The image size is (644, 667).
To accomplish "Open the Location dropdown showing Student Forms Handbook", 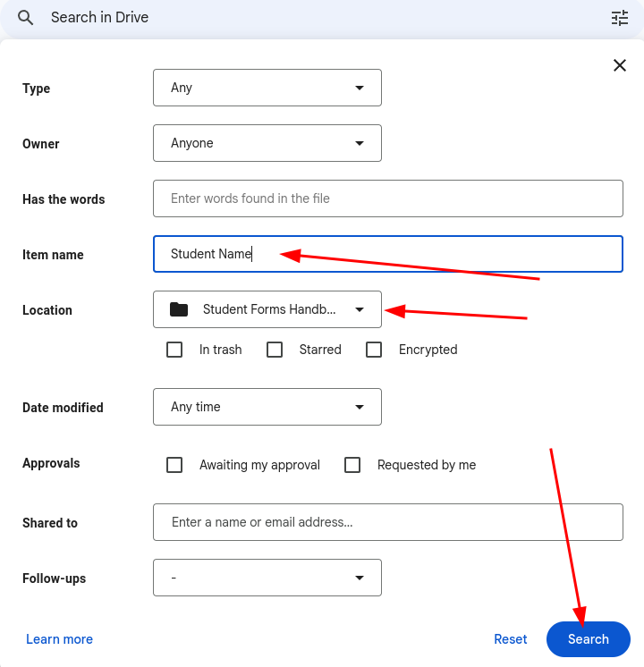I will [x=267, y=309].
